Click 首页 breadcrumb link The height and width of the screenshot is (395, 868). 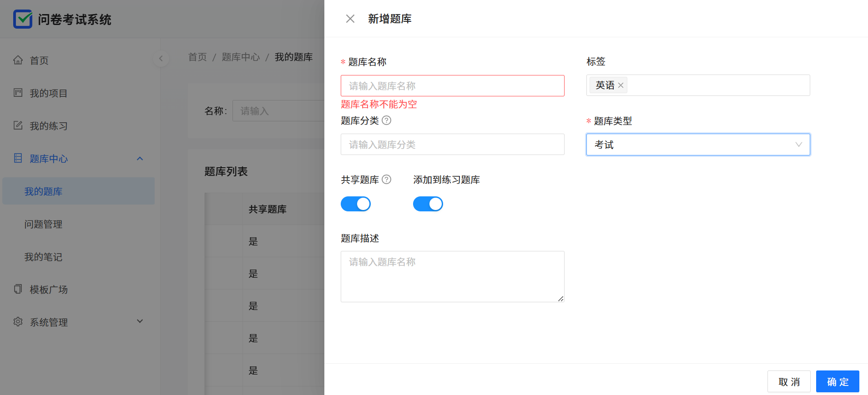197,57
